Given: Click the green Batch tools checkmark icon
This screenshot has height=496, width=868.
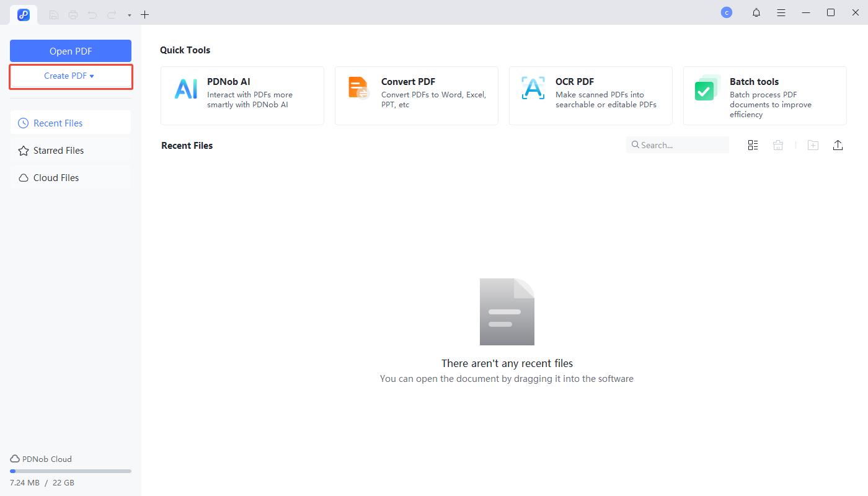Looking at the screenshot, I should [707, 88].
